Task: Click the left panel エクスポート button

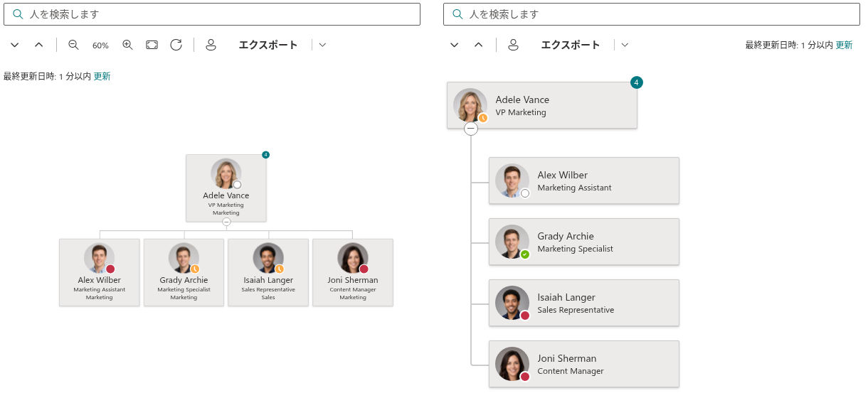Action: tap(268, 45)
